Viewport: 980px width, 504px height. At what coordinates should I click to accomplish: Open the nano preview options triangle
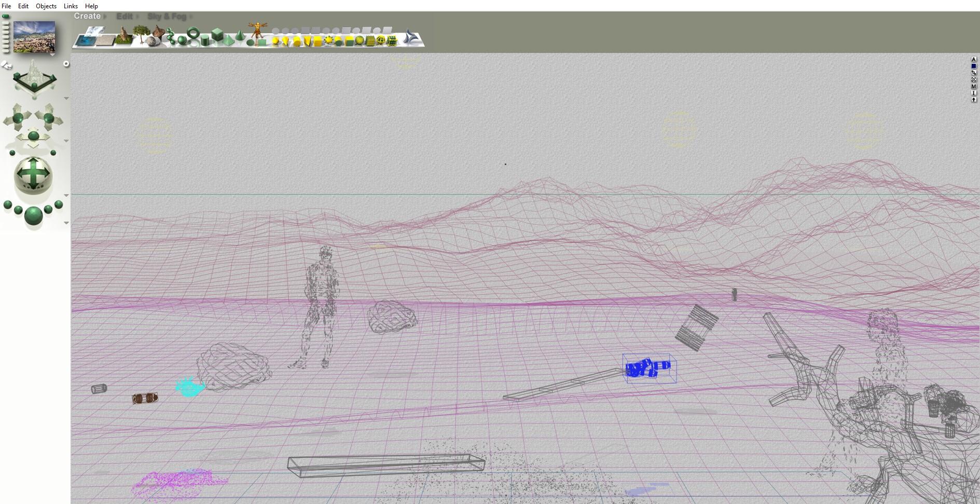click(x=52, y=55)
